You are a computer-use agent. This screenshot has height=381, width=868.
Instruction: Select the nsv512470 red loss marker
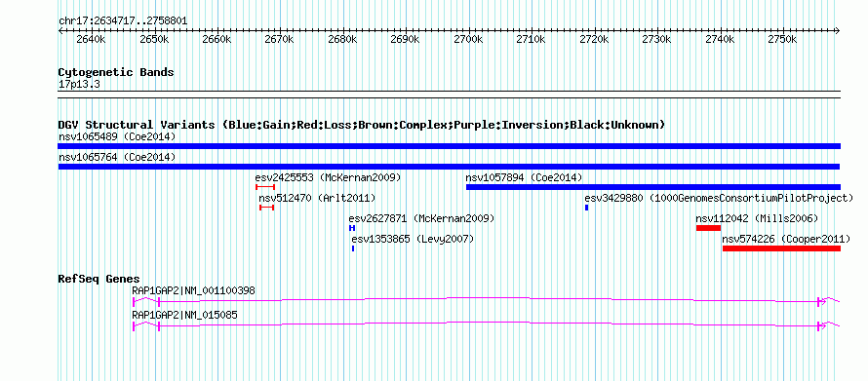tap(267, 208)
